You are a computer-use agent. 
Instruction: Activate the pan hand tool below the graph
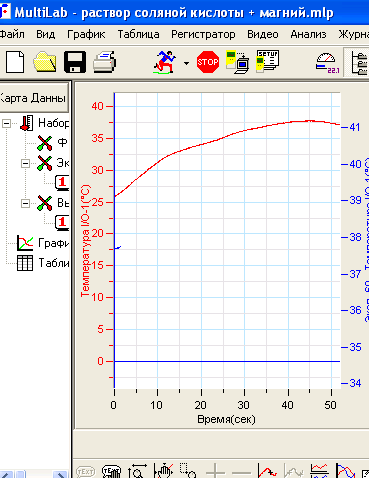164,471
